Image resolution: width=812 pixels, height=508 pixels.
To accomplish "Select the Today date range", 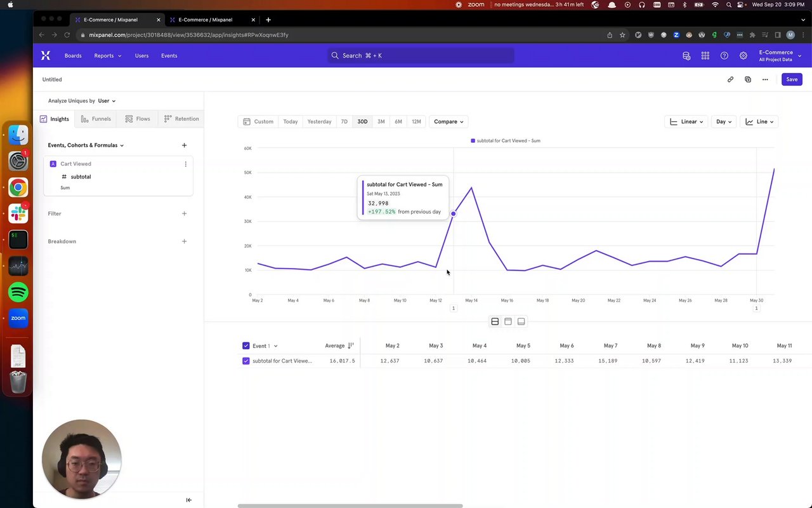I will 291,122.
